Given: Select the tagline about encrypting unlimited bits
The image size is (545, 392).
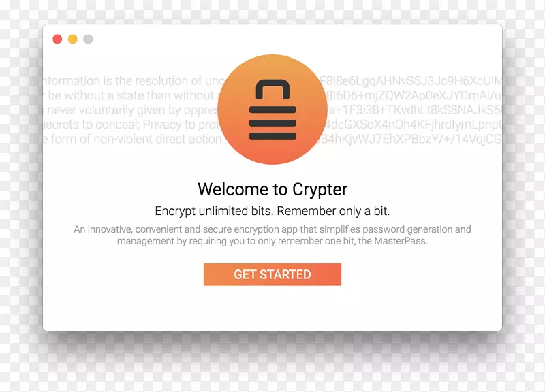Looking at the screenshot, I should pos(272,211).
